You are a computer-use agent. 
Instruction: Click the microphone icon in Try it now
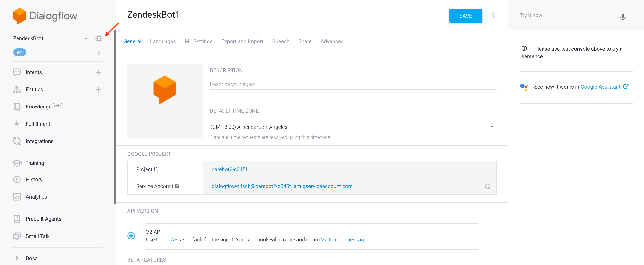[x=623, y=17]
